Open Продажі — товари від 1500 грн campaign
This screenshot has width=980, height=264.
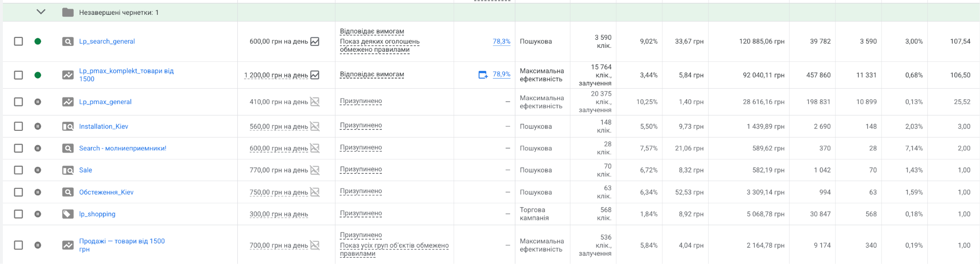[122, 245]
